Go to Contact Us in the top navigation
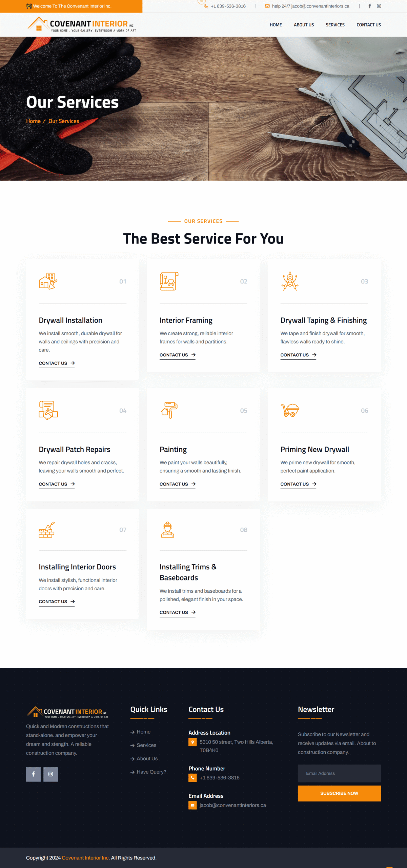This screenshot has width=407, height=868. point(369,25)
